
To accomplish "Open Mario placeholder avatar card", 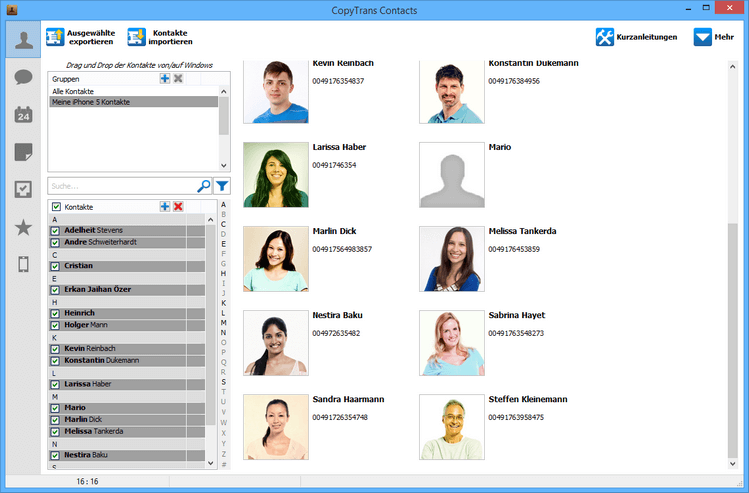I will click(452, 175).
